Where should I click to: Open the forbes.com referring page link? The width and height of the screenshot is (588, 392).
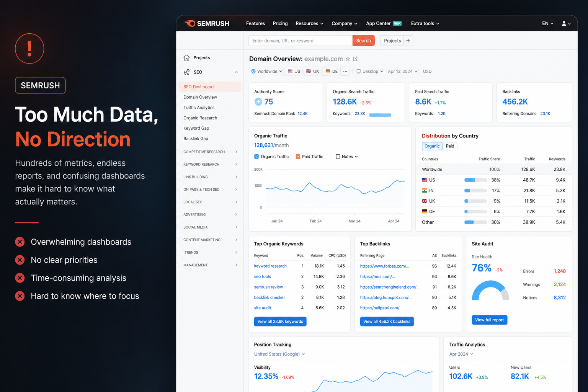pos(385,266)
